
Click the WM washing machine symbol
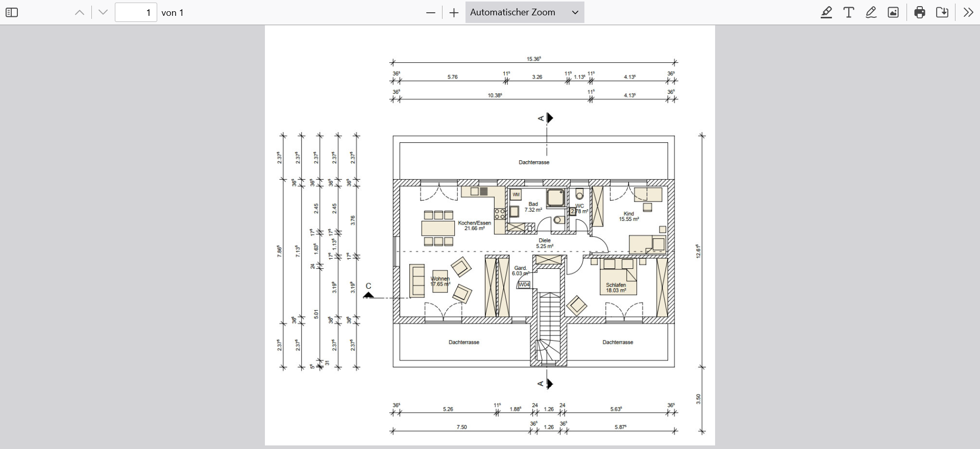516,194
